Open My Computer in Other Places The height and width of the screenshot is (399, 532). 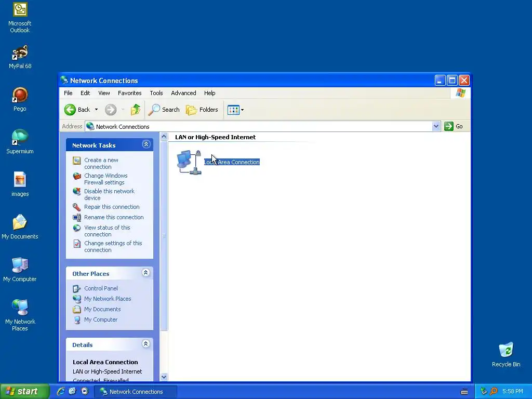(101, 320)
